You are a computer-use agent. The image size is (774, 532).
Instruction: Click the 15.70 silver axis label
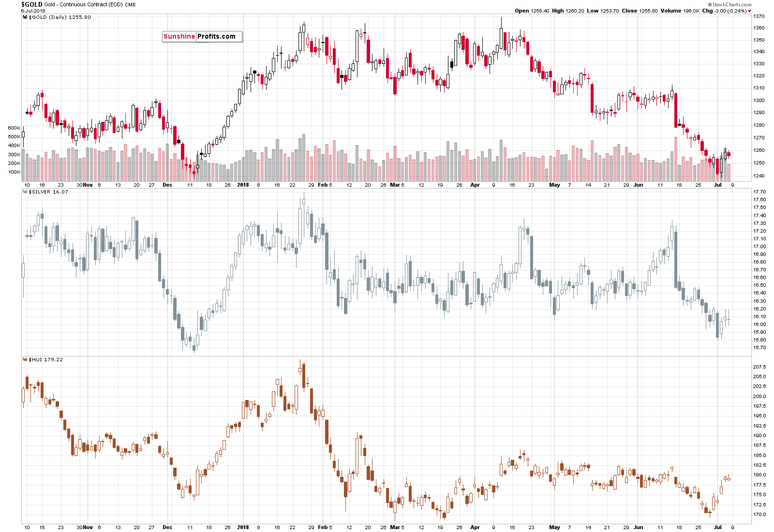coord(759,347)
